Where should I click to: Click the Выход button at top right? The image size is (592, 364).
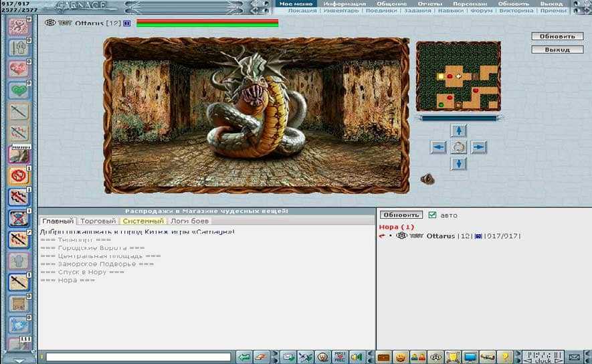pos(557,50)
